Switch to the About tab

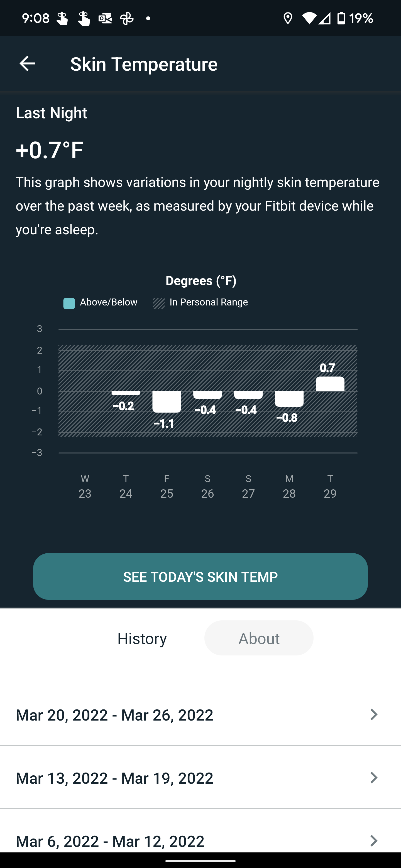coord(259,638)
